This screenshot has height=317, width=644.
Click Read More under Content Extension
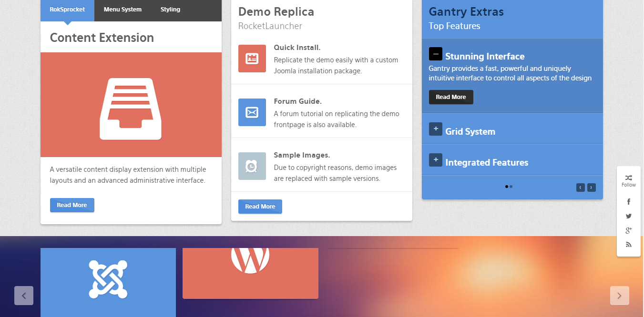[x=72, y=205]
